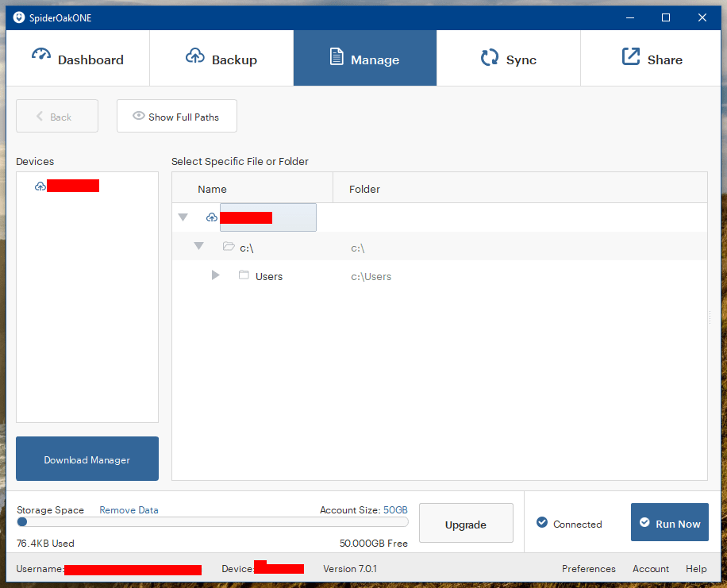Click the Connected status checkmark
Screen dimensions: 727x588
pos(541,523)
